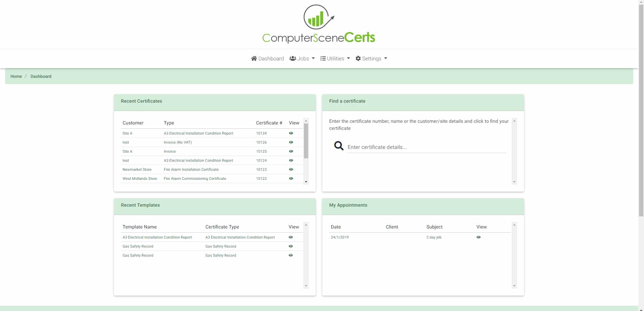The width and height of the screenshot is (644, 311).
Task: View certificate 10126 using its eye icon
Action: click(291, 142)
